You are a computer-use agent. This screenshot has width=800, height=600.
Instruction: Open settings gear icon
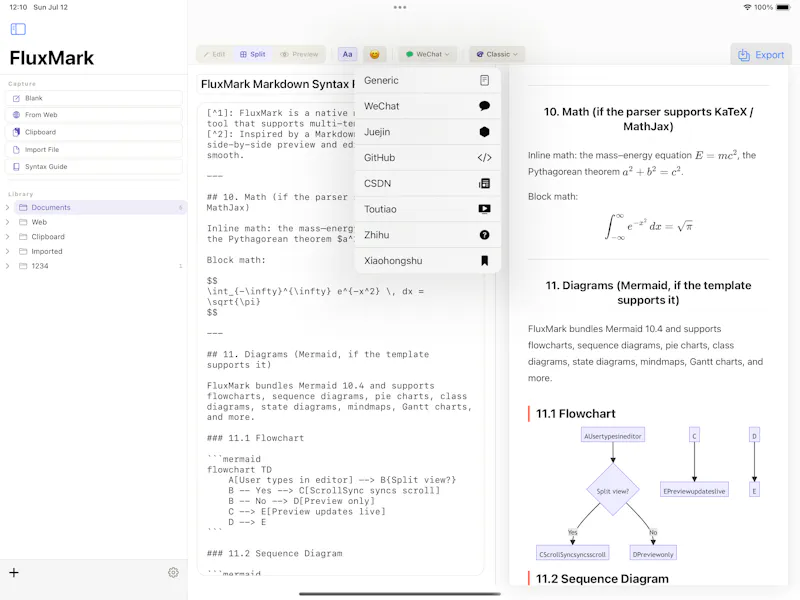173,572
